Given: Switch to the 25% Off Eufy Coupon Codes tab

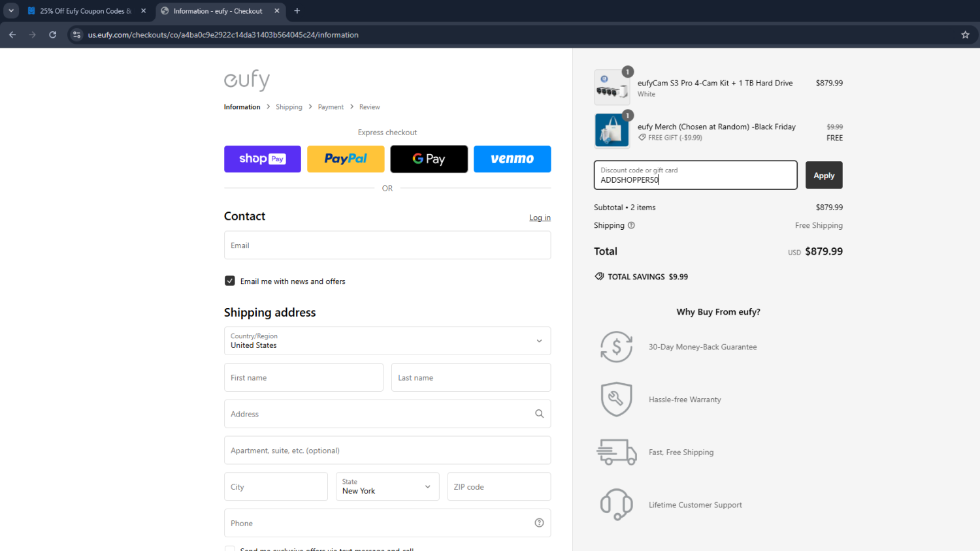Looking at the screenshot, I should pos(85,11).
